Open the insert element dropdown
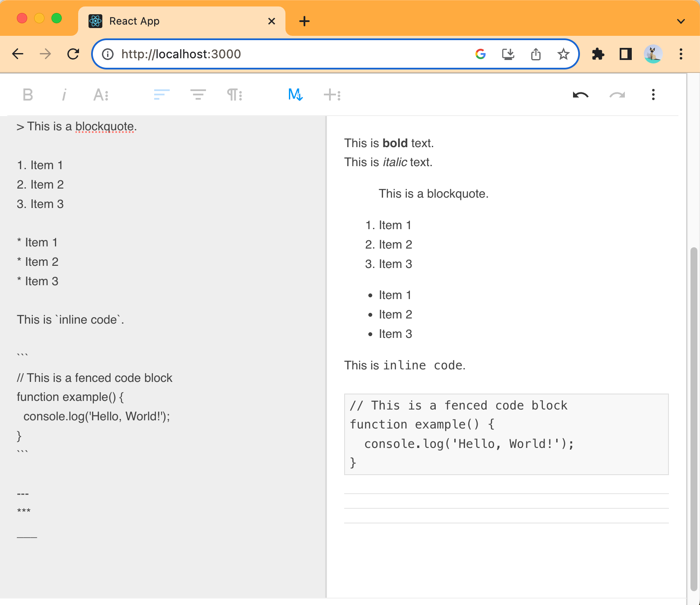700x605 pixels. (x=332, y=95)
